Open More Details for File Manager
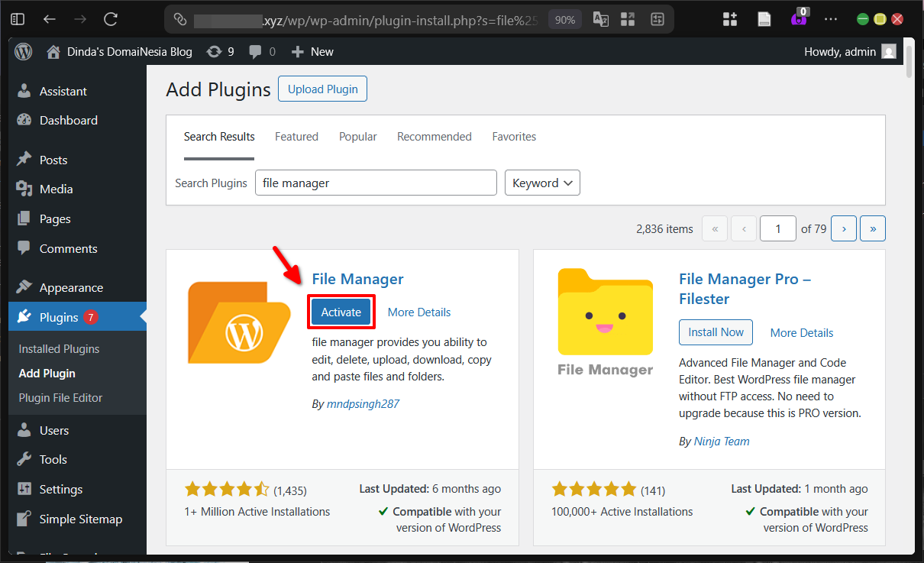 tap(418, 312)
